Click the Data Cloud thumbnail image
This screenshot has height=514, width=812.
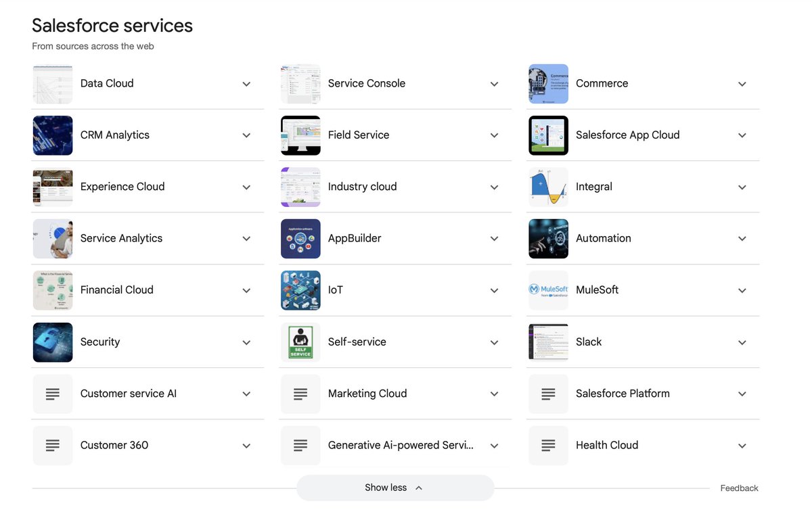[x=53, y=84]
